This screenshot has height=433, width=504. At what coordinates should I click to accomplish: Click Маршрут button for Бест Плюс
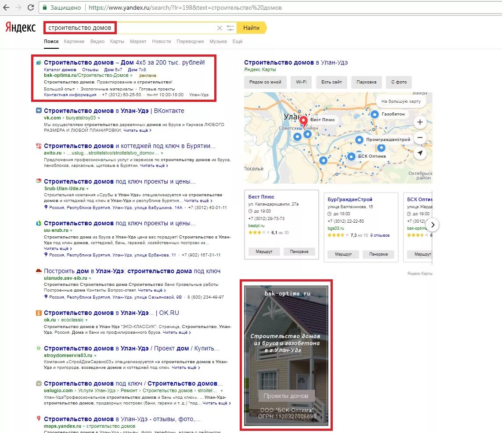[x=264, y=251]
